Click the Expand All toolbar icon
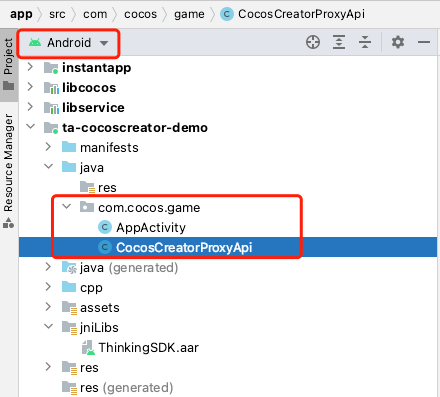Screen dimensions: 440x397 click(339, 42)
